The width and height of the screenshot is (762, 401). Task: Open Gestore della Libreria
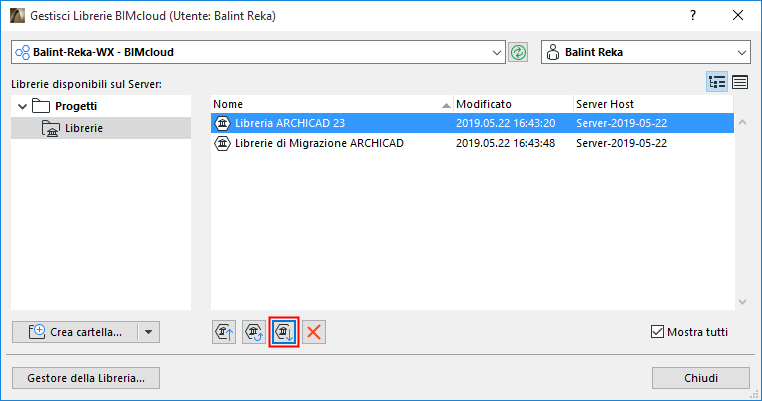tap(86, 378)
